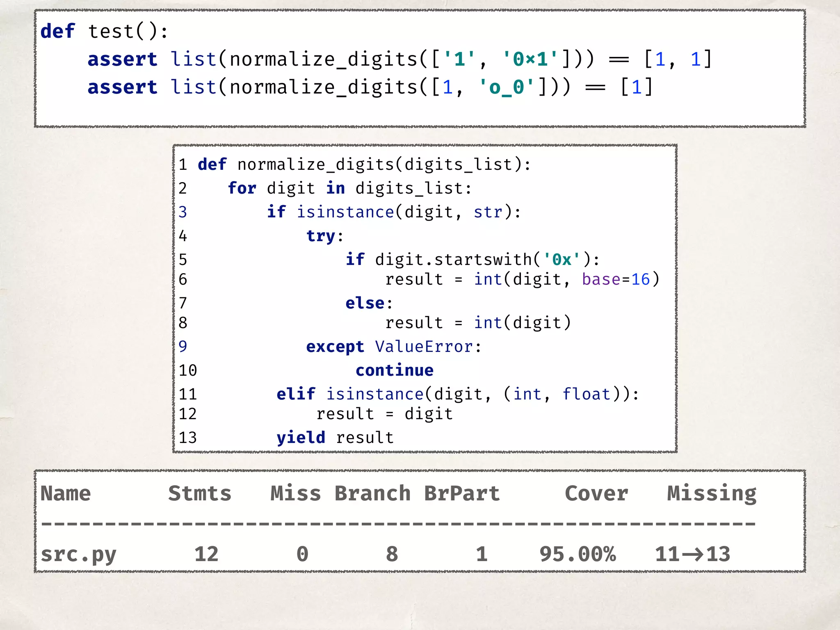Click line 6 'result = int(digit, base=16)'
Image resolution: width=840 pixels, height=630 pixels.
tap(522, 279)
